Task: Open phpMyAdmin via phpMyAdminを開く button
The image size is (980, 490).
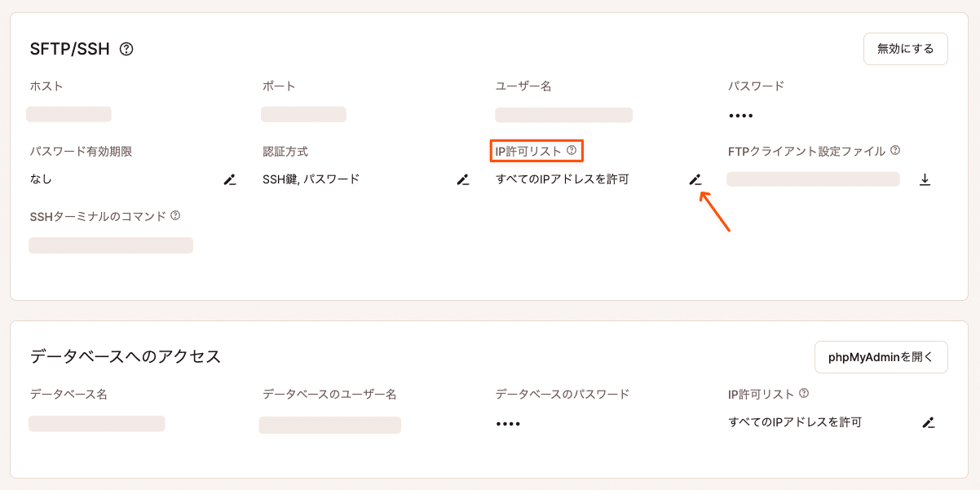Action: pos(881,356)
